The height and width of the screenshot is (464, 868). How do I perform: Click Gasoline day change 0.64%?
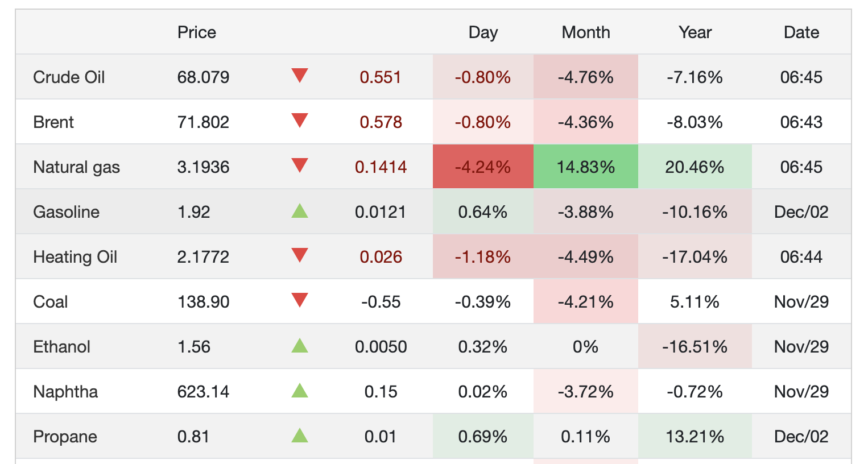tap(483, 212)
